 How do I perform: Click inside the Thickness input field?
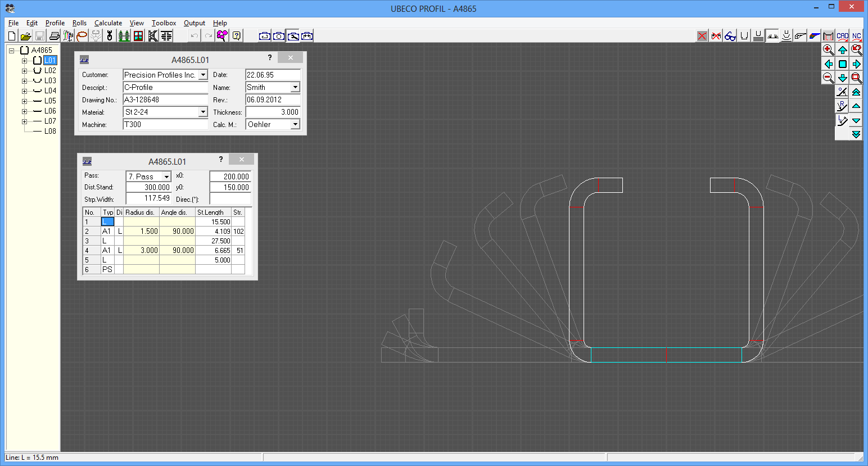click(272, 112)
